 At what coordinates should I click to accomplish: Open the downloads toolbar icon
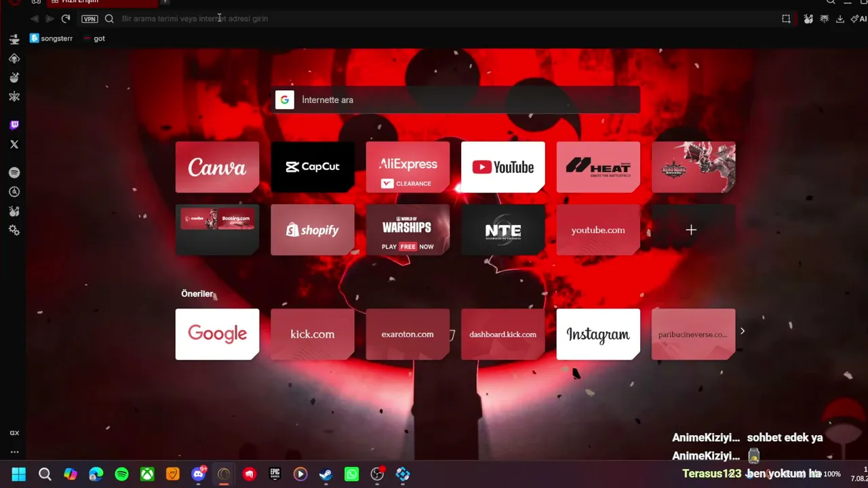point(840,19)
